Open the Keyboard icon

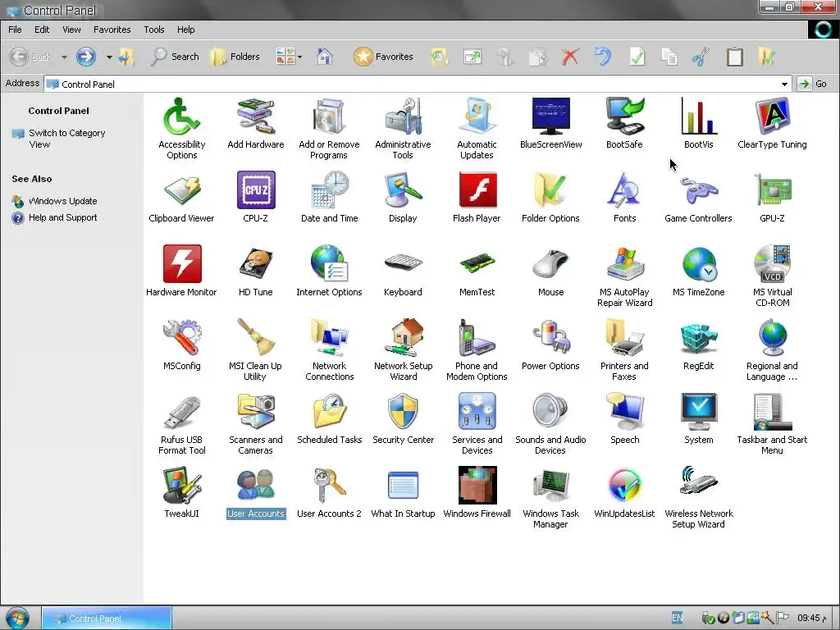coord(403,264)
